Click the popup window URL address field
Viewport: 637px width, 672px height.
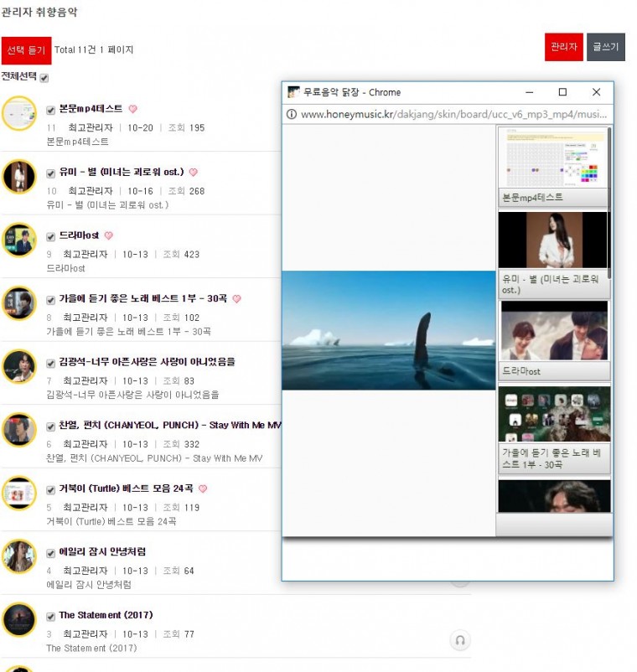(x=453, y=115)
